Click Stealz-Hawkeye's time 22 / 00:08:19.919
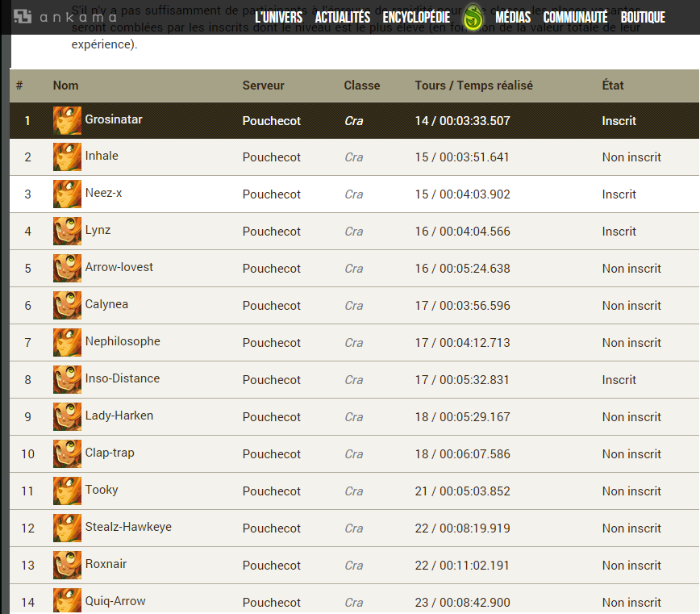 pyautogui.click(x=463, y=528)
